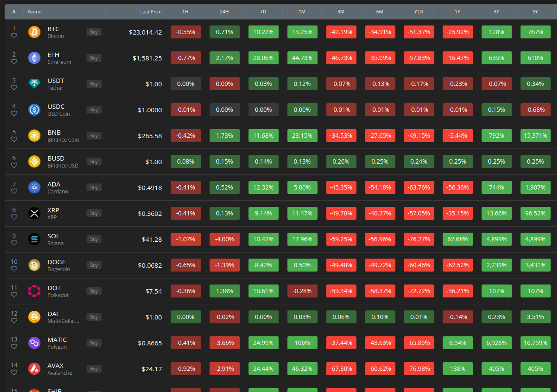557x392 pixels.
Task: Click the Binance Coin BNB logo icon
Action: (34, 136)
